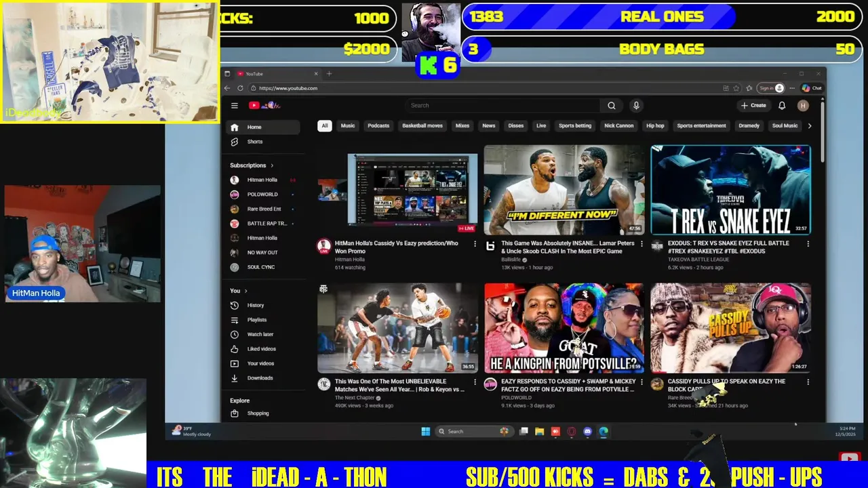This screenshot has height=488, width=868.
Task: Open options for EAZY RESPONDS TO CASSIDY video
Action: [x=642, y=382]
